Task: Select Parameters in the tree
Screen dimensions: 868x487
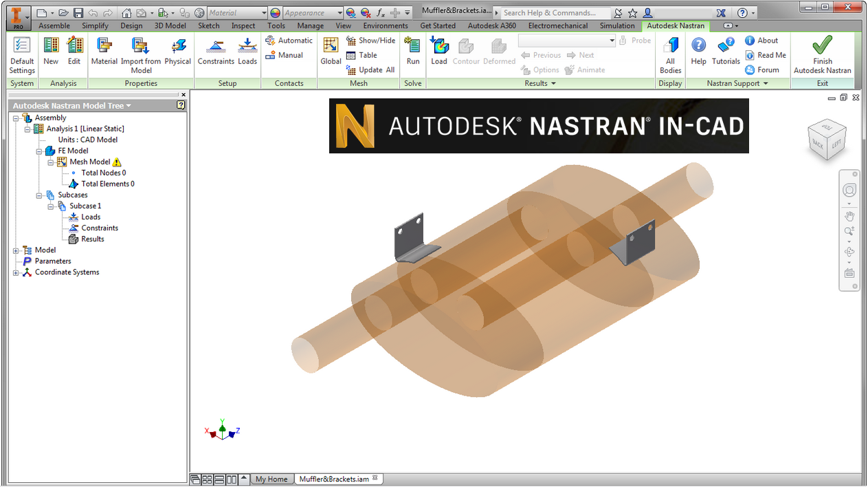Action: tap(53, 261)
